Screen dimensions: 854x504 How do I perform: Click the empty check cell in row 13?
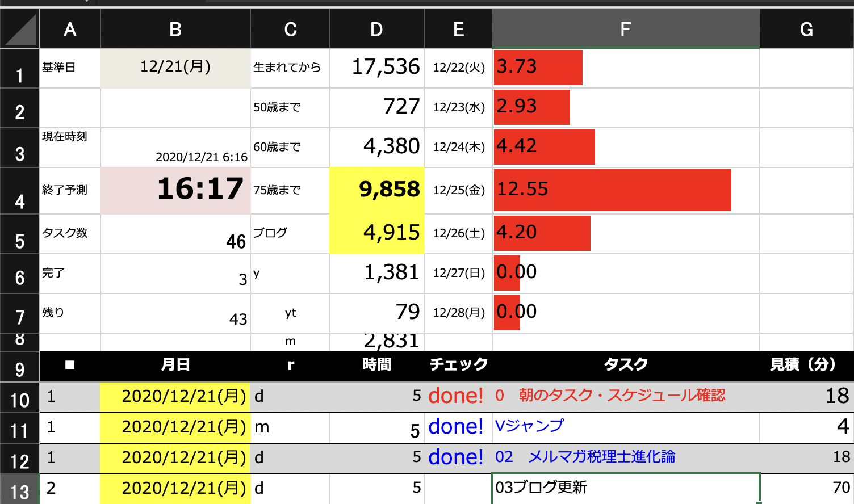pyautogui.click(x=458, y=489)
